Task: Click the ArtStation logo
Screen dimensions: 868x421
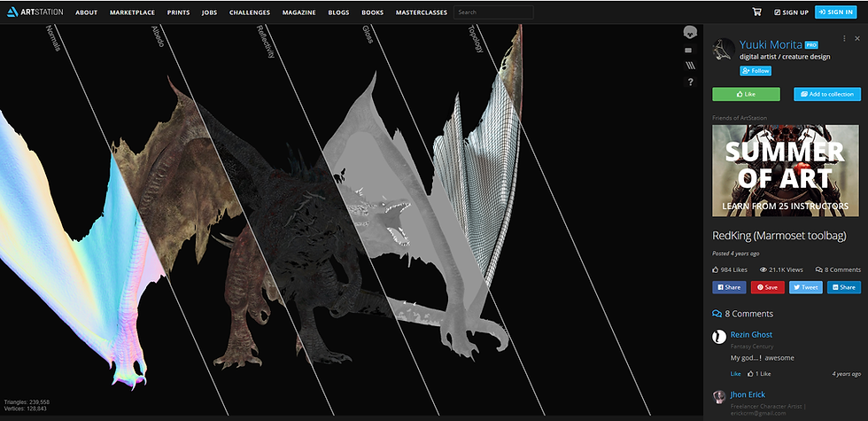Action: [x=35, y=12]
